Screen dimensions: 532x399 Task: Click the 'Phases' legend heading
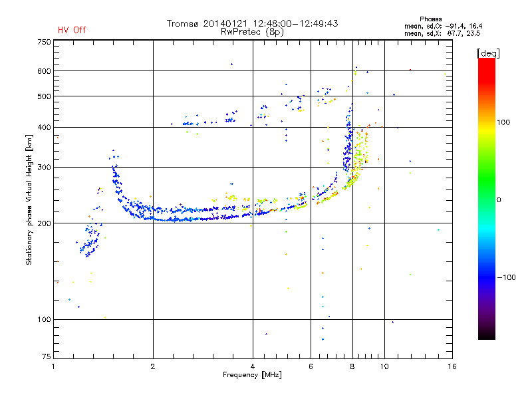point(430,19)
